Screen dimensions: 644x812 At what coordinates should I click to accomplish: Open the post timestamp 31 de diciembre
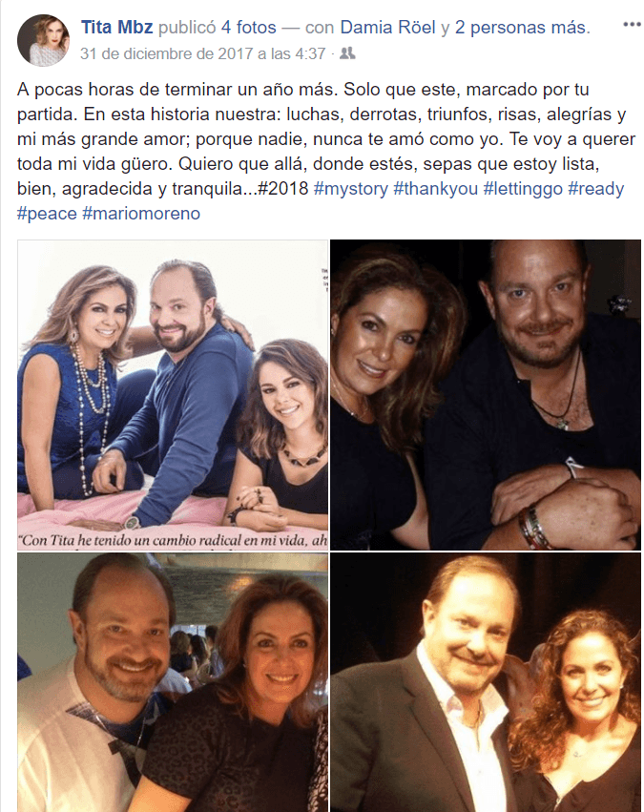click(x=203, y=53)
